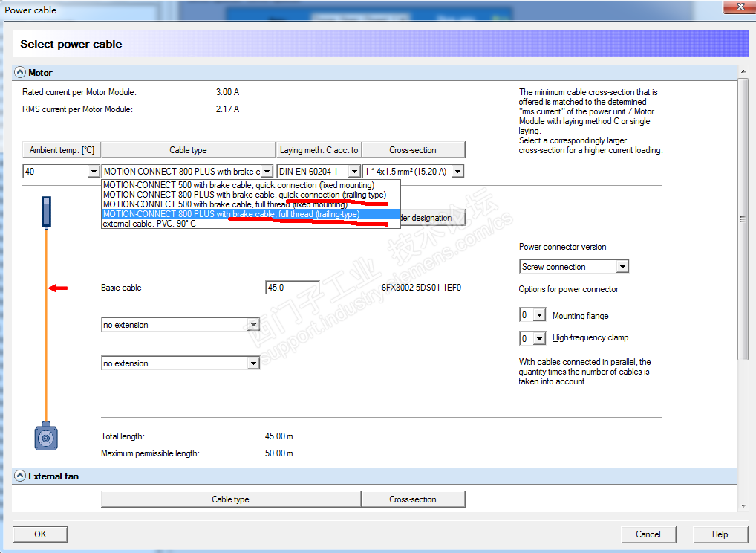Click the RMS current value 2.17 A
This screenshot has width=756, height=553.
click(227, 109)
